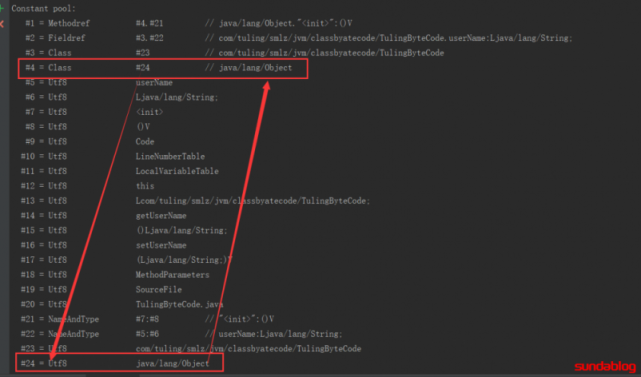Select the getUserName entry text
The width and height of the screenshot is (641, 377).
[x=161, y=215]
